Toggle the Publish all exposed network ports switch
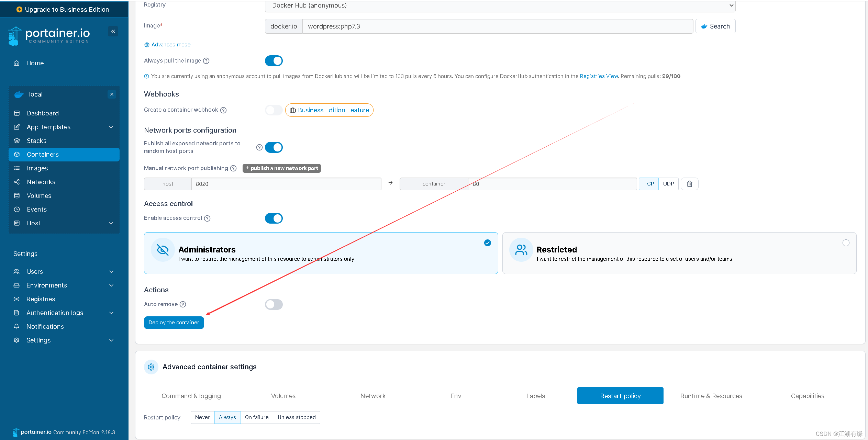Viewport: 868px width, 440px height. 273,147
